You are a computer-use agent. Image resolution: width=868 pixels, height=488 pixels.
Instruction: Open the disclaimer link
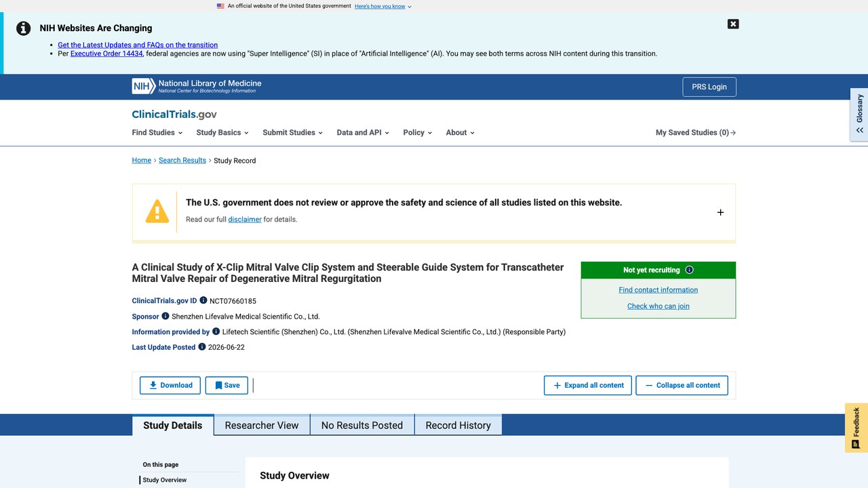coord(245,220)
